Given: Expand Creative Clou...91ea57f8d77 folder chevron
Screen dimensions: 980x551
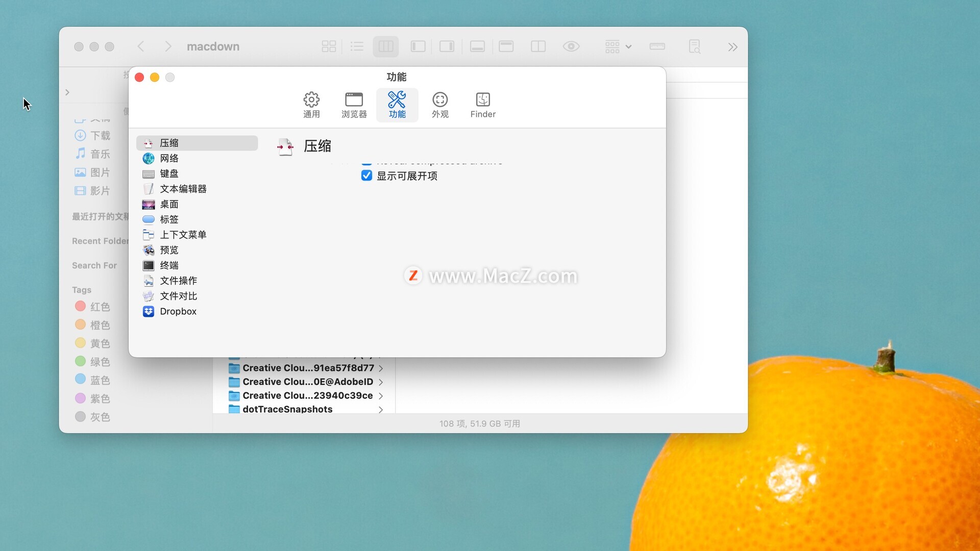Looking at the screenshot, I should coord(381,368).
